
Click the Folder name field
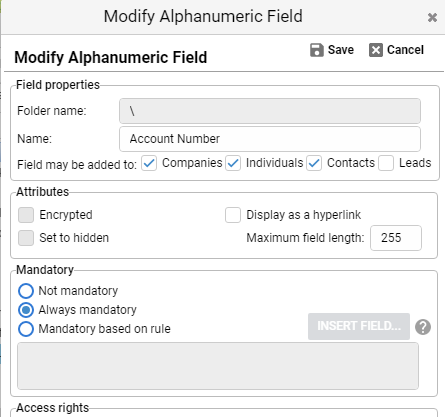tap(270, 111)
